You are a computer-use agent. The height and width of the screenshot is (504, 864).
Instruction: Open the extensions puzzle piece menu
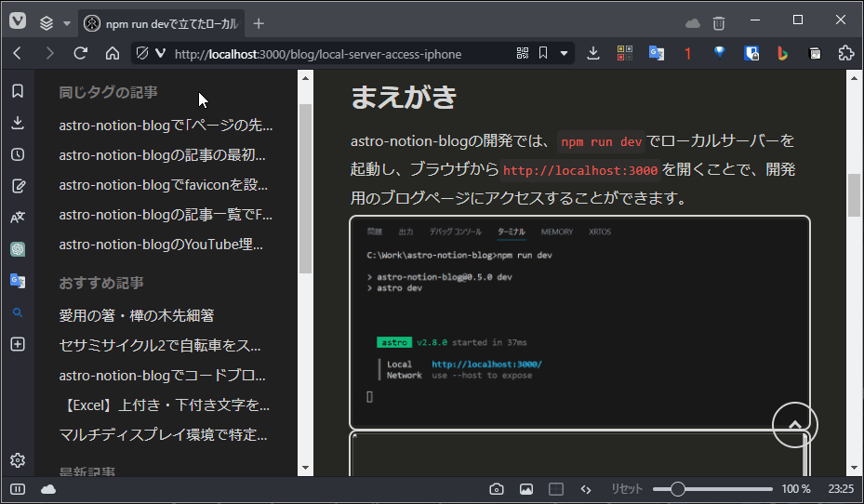[x=845, y=53]
